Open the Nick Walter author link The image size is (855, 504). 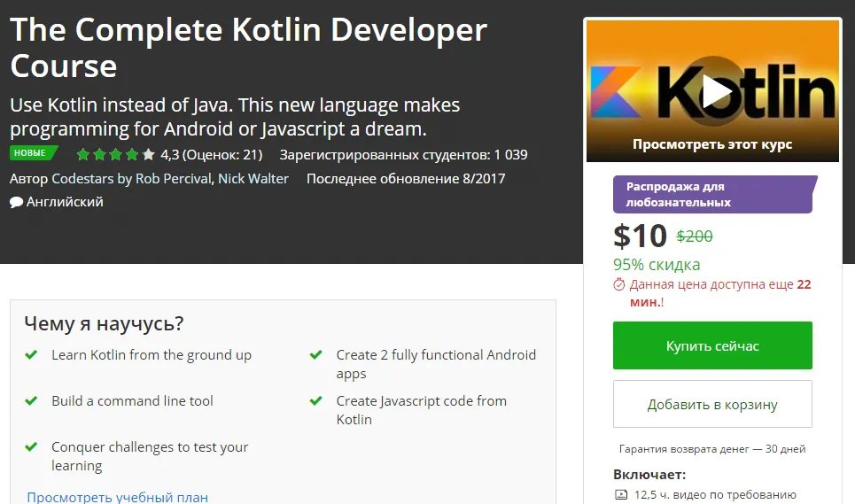[253, 178]
